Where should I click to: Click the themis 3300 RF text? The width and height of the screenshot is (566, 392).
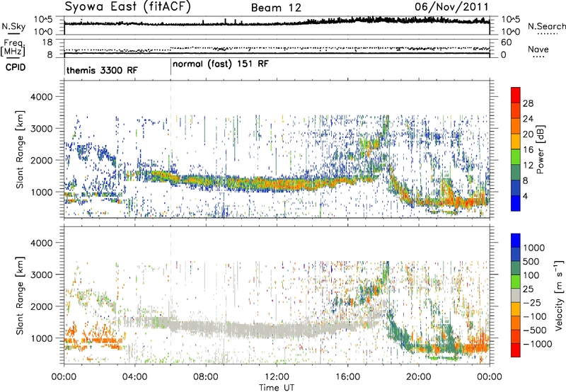pos(102,70)
